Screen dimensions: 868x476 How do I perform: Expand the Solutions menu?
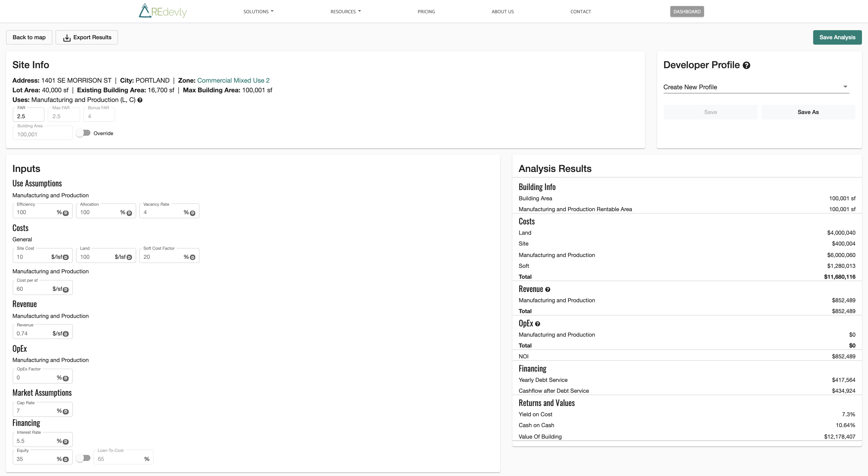(x=258, y=11)
